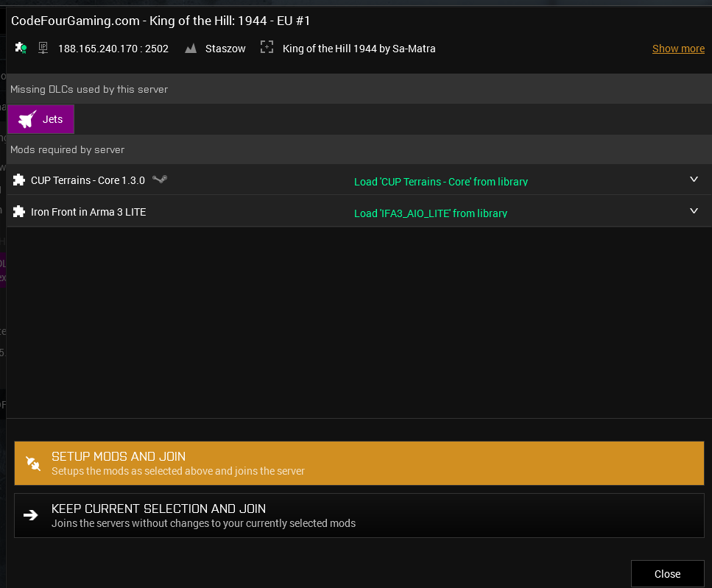The width and height of the screenshot is (712, 588).
Task: Expand the CUP Terrains - Core row chevron
Action: tap(694, 180)
